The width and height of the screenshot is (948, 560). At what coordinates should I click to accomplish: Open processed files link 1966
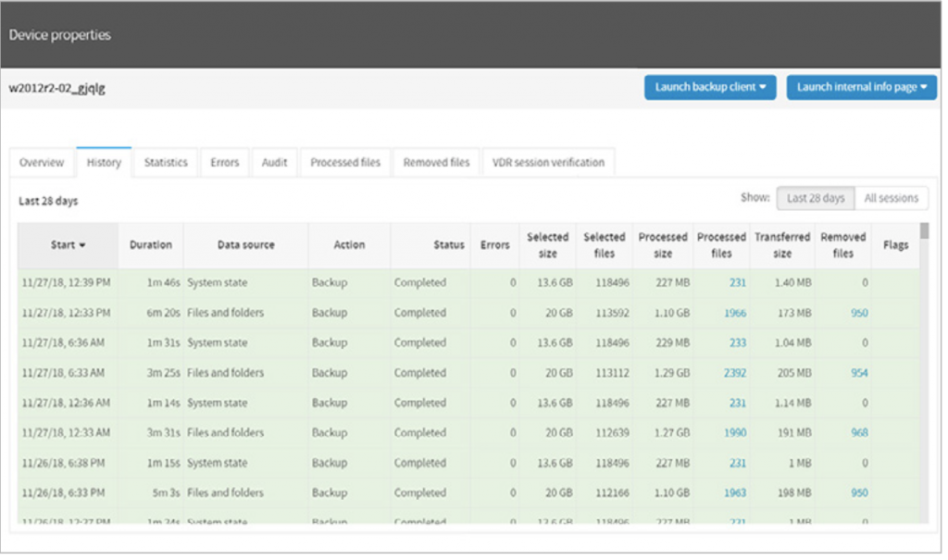pyautogui.click(x=734, y=313)
